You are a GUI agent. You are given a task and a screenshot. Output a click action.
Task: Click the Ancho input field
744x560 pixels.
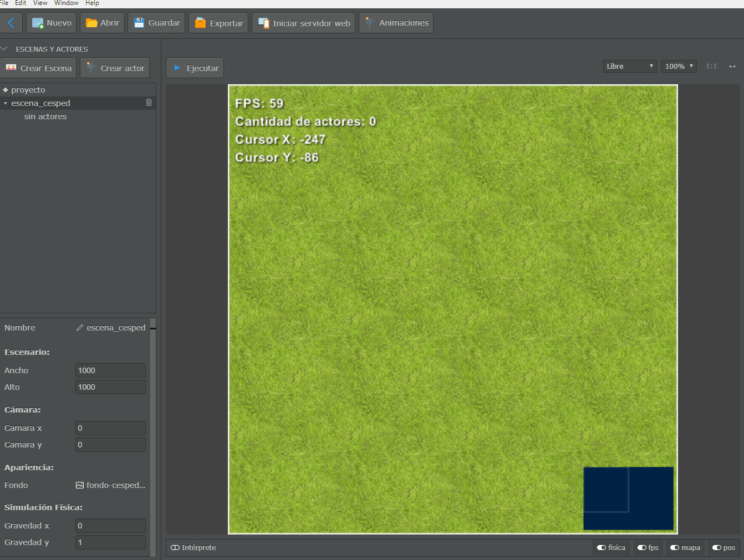pyautogui.click(x=110, y=370)
